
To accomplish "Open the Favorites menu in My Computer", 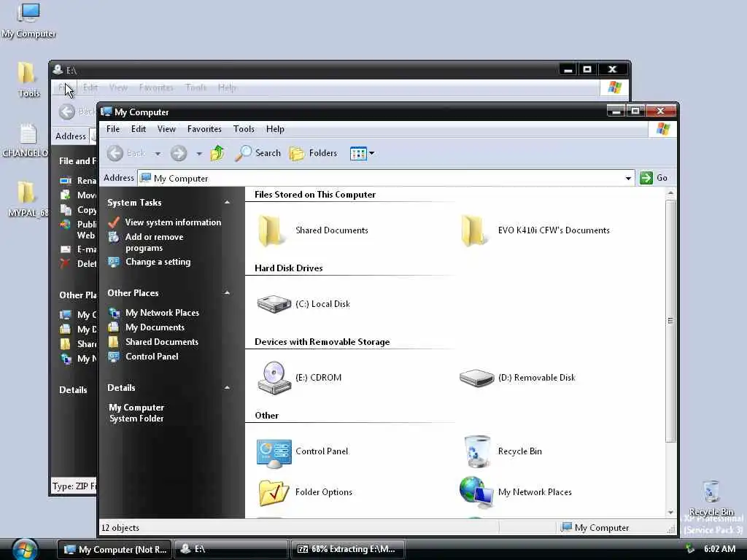I will coord(204,129).
